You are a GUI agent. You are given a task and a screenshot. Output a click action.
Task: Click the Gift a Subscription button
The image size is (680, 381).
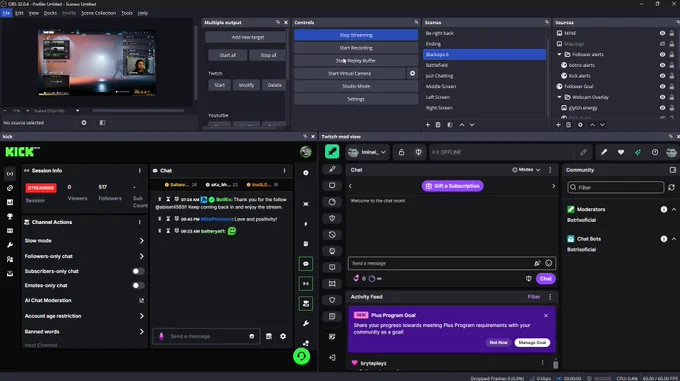(452, 186)
